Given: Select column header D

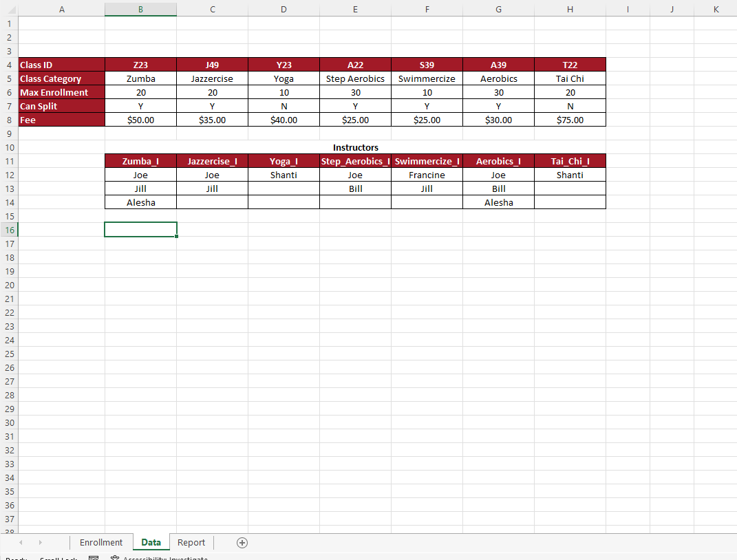Looking at the screenshot, I should [284, 9].
